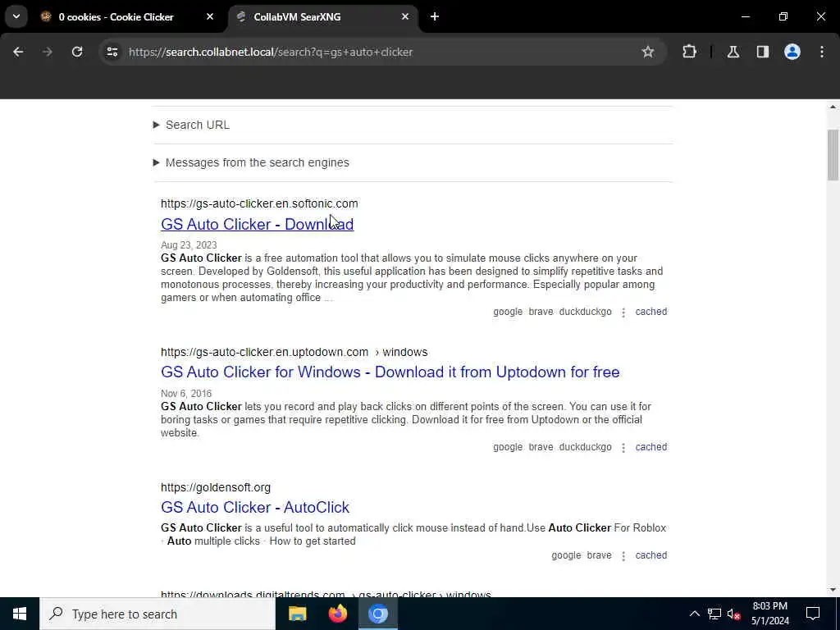Open the tab search dropdown arrow
The image size is (840, 630).
(x=16, y=16)
